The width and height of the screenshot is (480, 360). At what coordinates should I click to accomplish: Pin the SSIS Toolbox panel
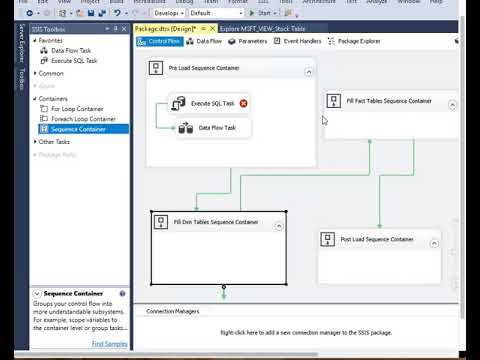pos(116,29)
